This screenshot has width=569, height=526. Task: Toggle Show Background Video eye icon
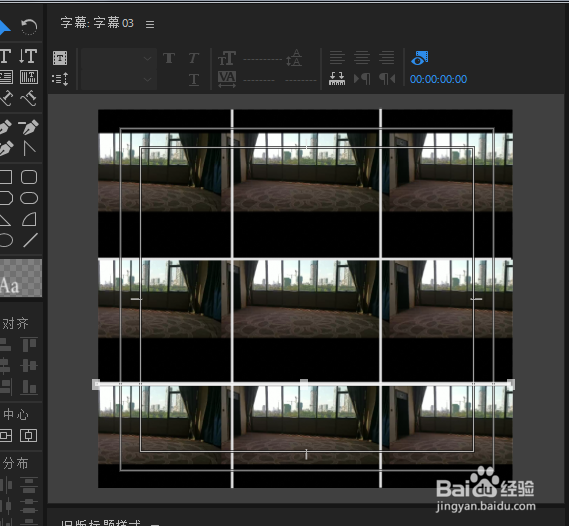pos(419,58)
